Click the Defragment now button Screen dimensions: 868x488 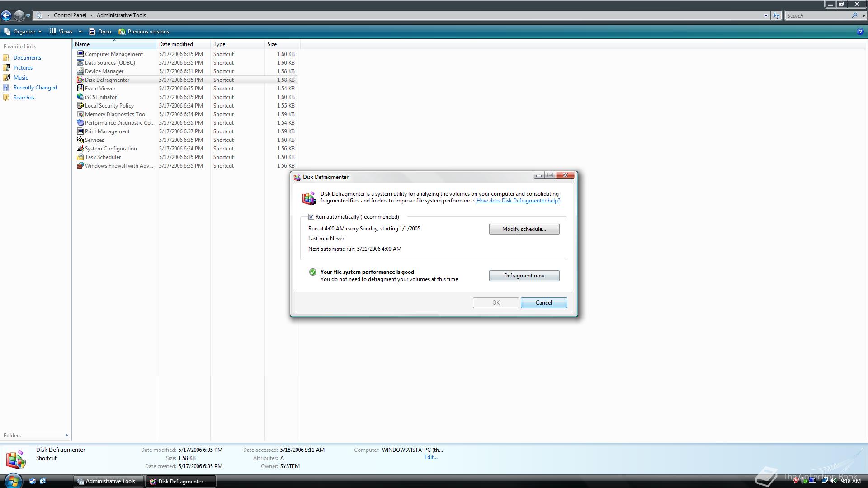pyautogui.click(x=524, y=276)
